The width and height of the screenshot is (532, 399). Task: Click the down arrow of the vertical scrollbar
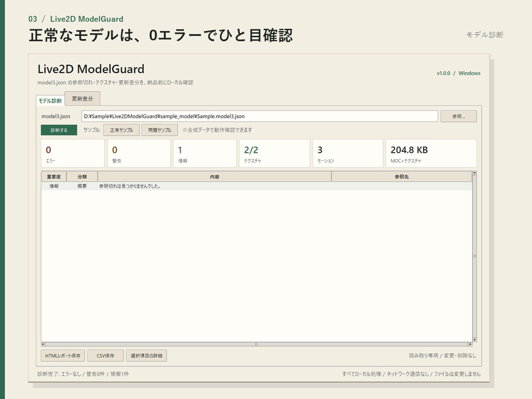[474, 340]
